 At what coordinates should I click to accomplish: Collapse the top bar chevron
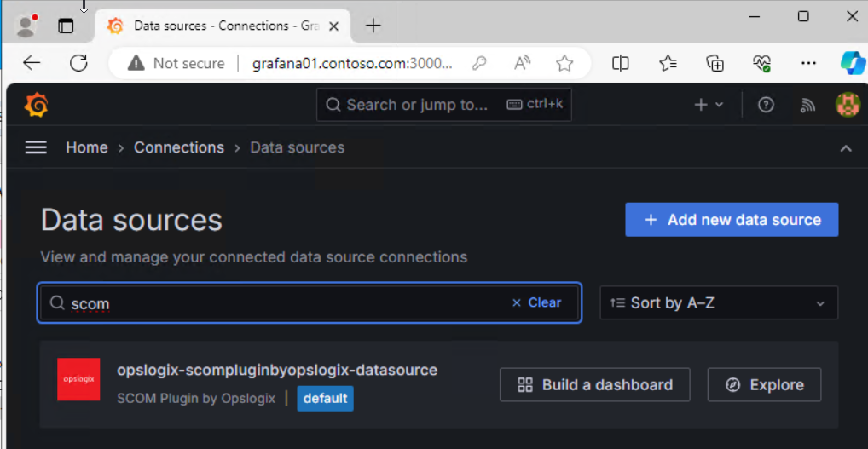845,148
